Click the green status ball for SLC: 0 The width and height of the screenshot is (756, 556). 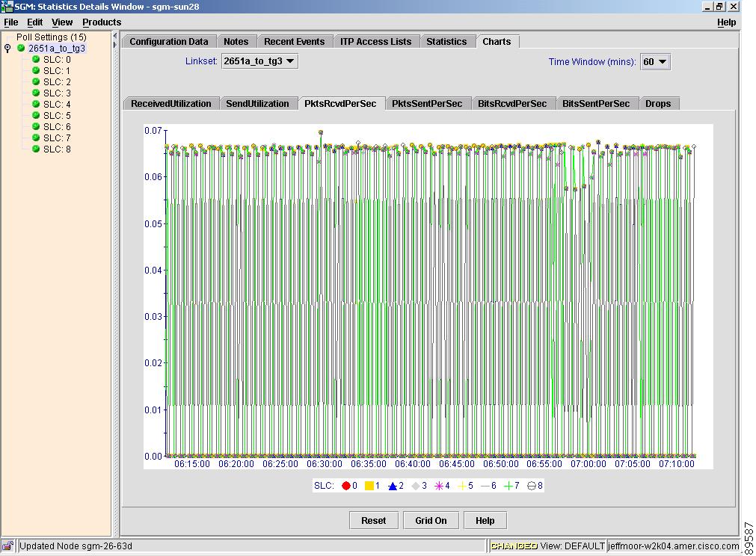(x=35, y=60)
